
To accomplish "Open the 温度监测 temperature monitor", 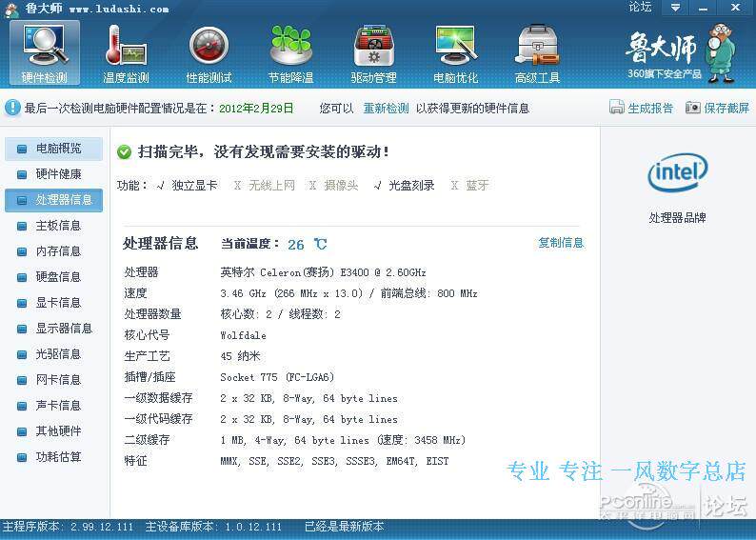I will 126,53.
